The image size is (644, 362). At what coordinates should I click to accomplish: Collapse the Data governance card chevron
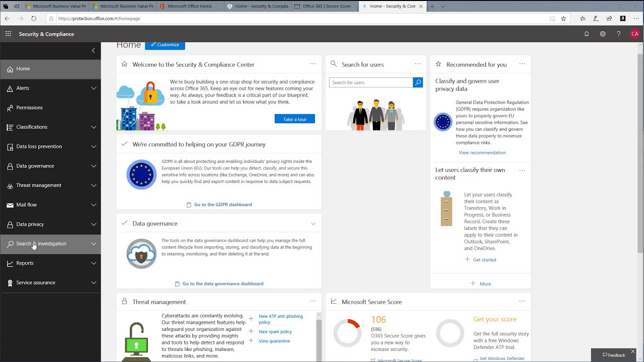coord(313,224)
